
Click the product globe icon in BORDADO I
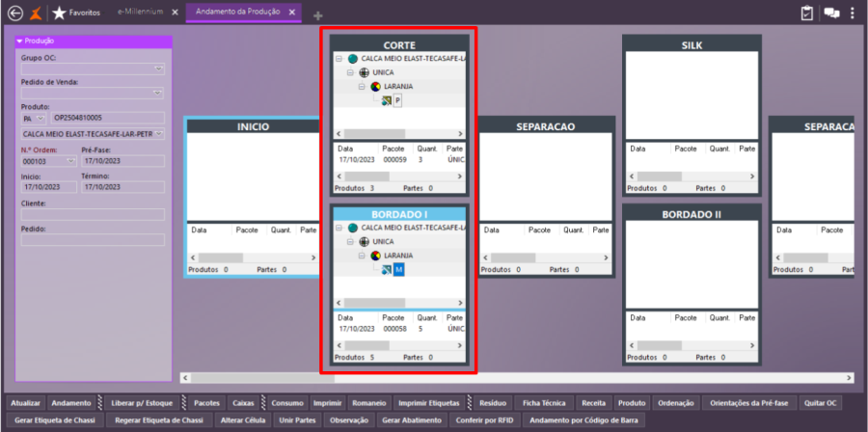pyautogui.click(x=353, y=228)
